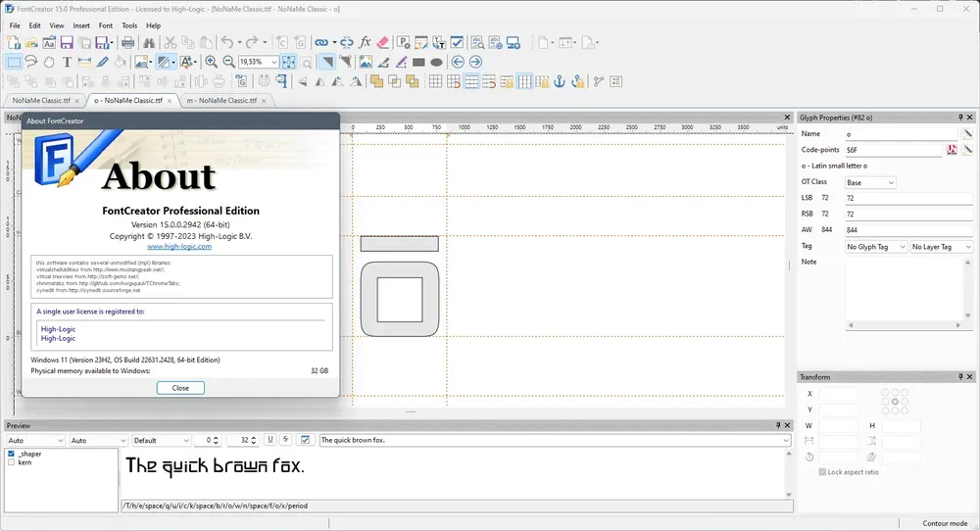Open the www.high-logic.com link
980x531 pixels.
pos(179,246)
